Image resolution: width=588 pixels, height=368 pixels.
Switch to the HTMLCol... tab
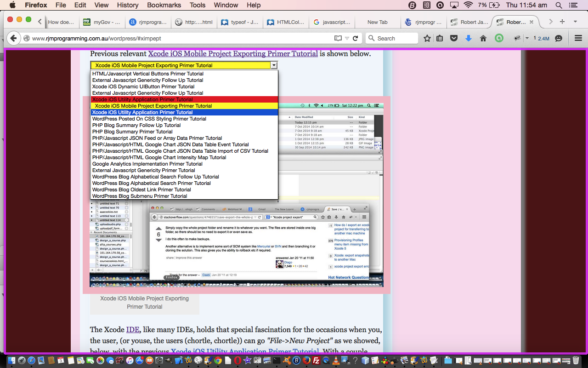(285, 22)
